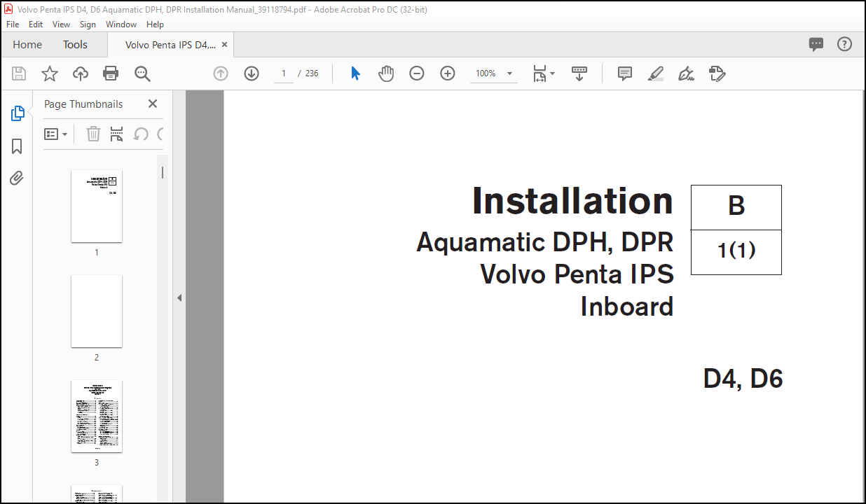Open thumbnail options dropdown menu

56,134
